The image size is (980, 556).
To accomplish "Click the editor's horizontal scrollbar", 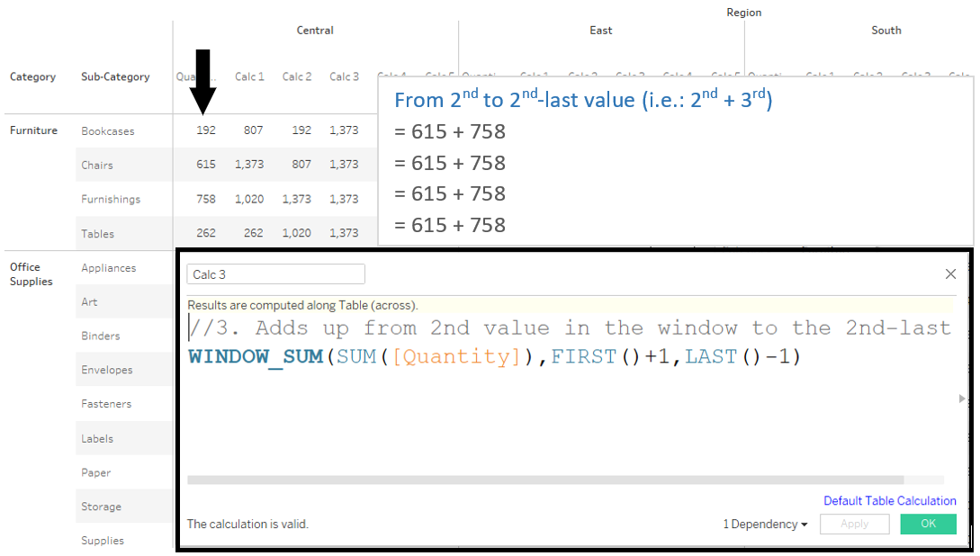I will 544,480.
